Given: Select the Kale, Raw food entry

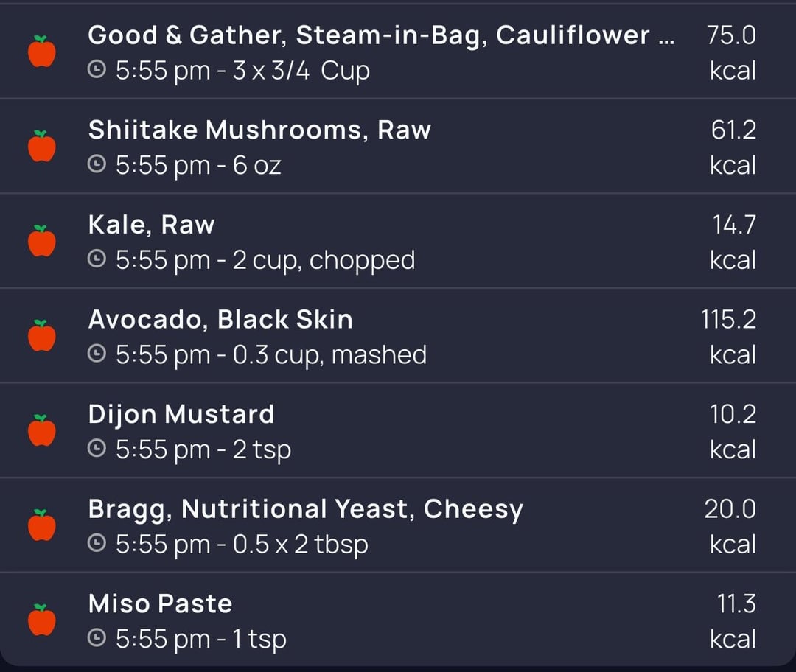Looking at the screenshot, I should click(x=151, y=225).
